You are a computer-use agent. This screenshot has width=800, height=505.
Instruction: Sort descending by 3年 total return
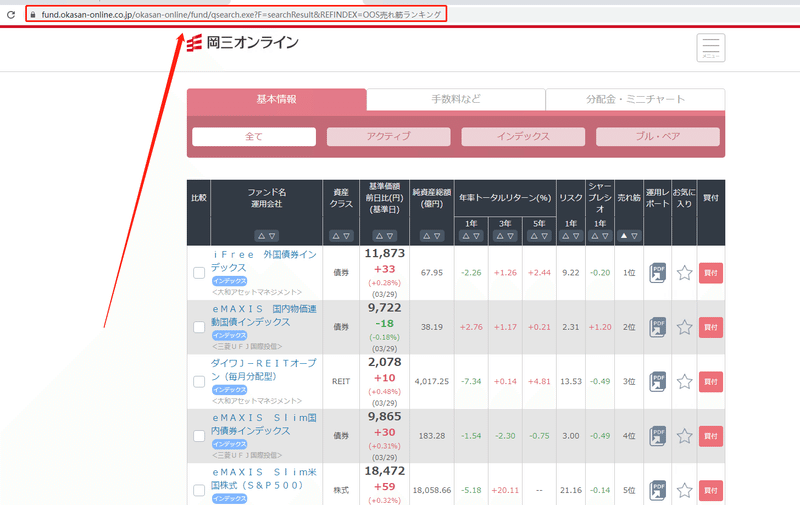(x=510, y=236)
